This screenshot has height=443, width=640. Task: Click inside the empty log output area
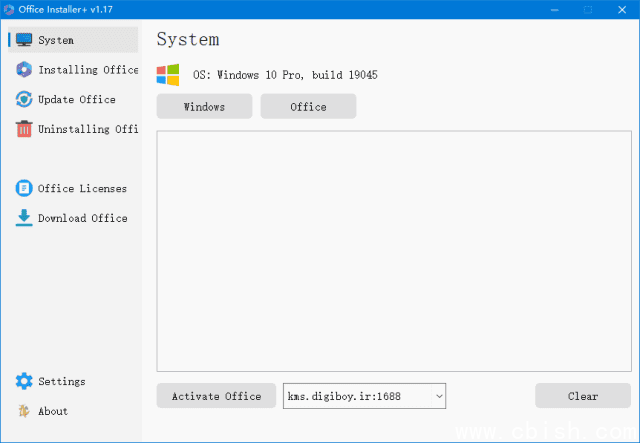click(394, 250)
